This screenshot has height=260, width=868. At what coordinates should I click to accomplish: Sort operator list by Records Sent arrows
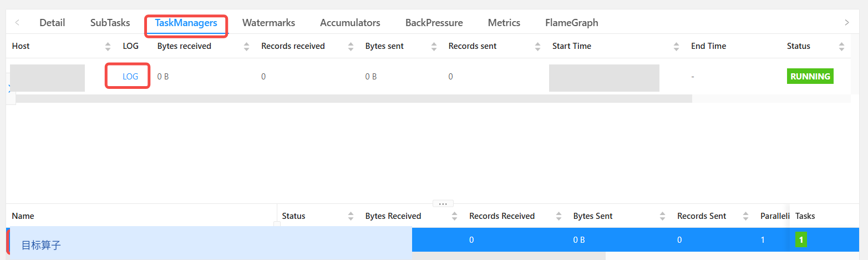point(745,216)
